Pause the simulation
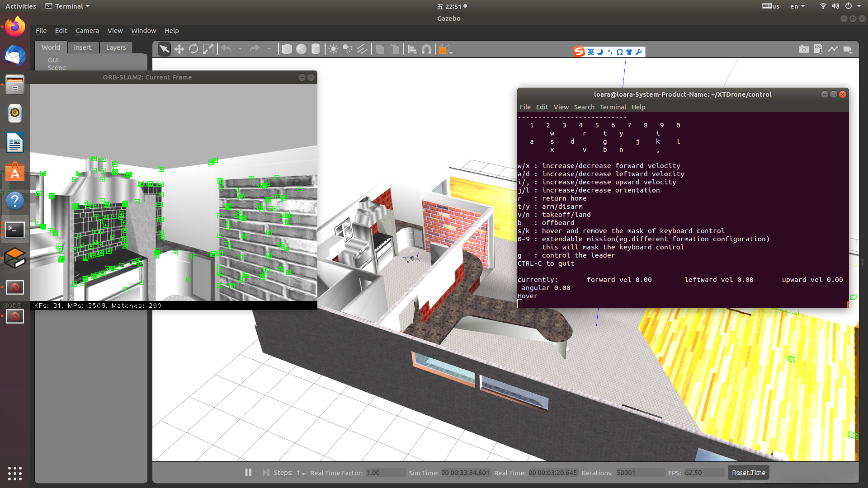 (x=248, y=473)
